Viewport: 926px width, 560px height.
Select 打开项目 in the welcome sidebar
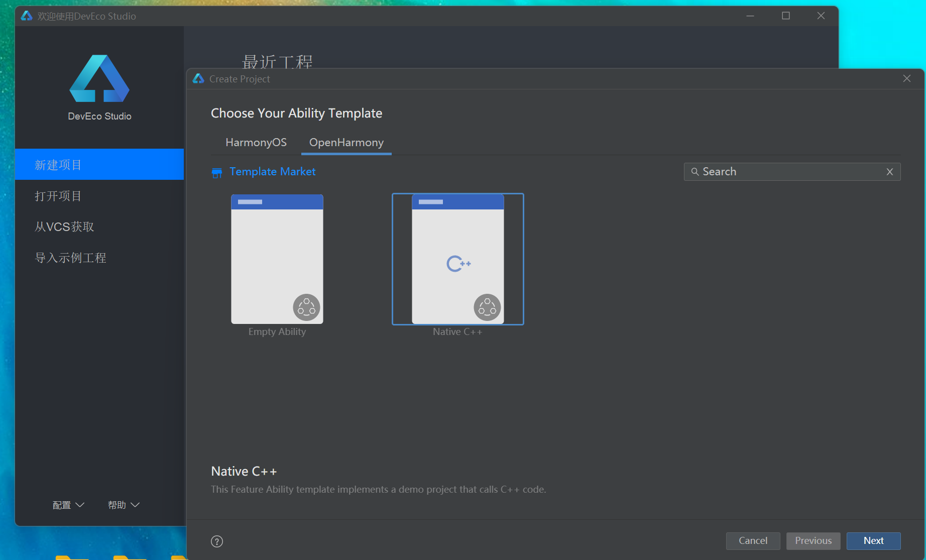click(99, 196)
